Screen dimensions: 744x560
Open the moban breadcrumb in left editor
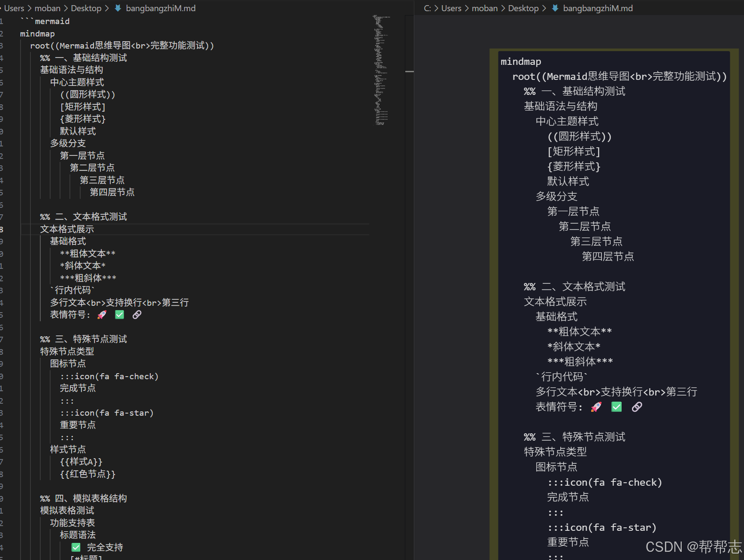[x=48, y=8]
